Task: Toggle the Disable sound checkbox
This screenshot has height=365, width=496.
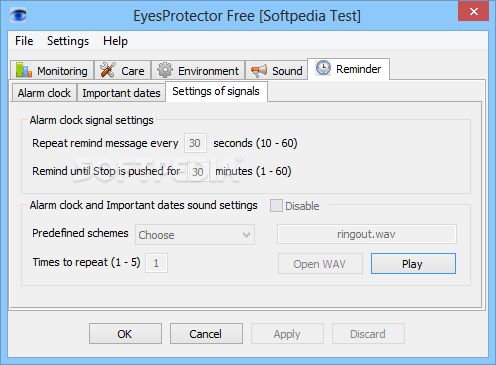Action: (x=276, y=206)
